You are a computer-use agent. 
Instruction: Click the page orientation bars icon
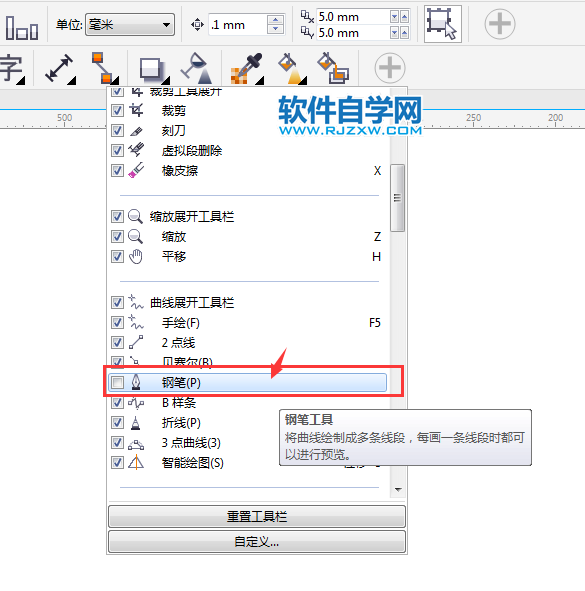pyautogui.click(x=22, y=28)
